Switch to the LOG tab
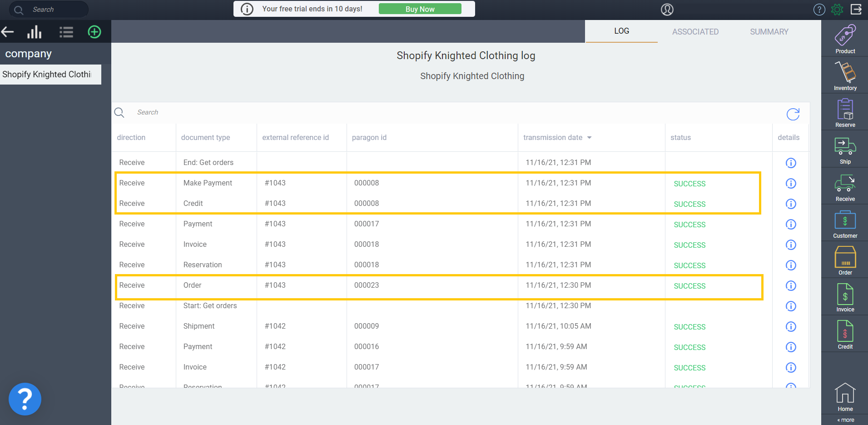The image size is (868, 425). click(x=621, y=31)
